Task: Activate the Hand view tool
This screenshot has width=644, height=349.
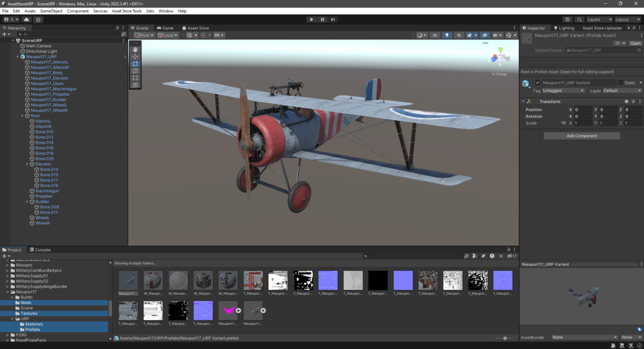Action: 135,49
